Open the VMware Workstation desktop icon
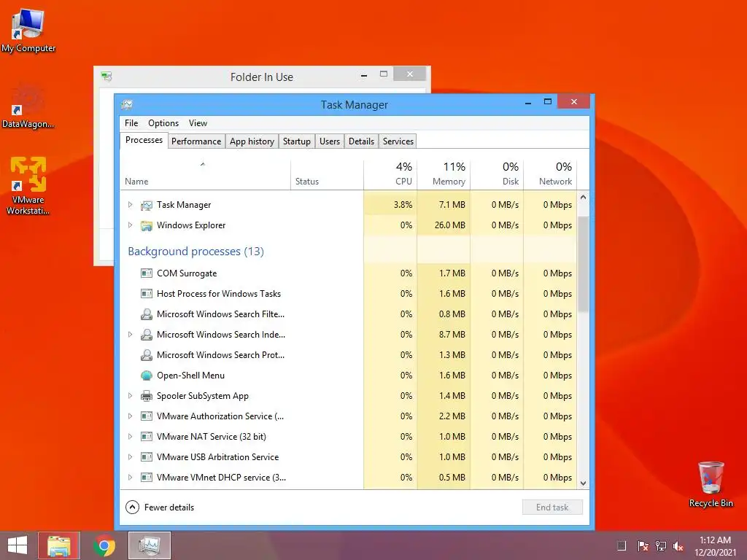Screen dimensions: 747x560 (28, 186)
